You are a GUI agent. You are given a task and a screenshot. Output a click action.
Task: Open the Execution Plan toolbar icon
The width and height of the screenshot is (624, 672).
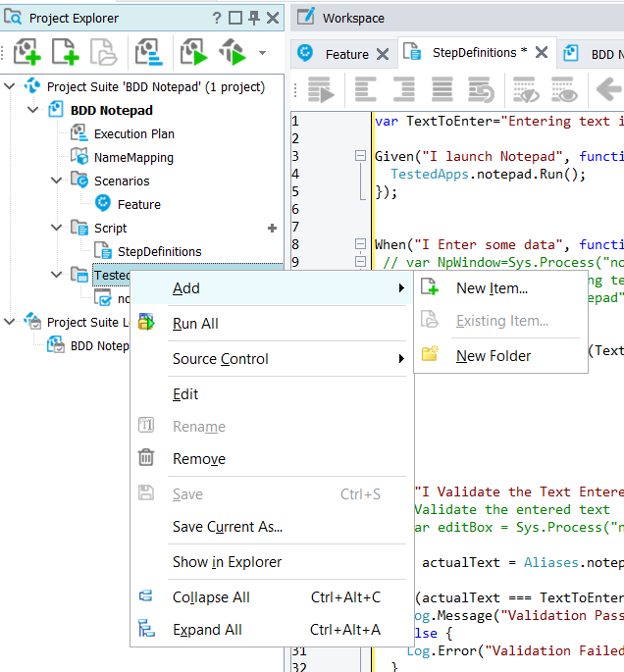[149, 52]
